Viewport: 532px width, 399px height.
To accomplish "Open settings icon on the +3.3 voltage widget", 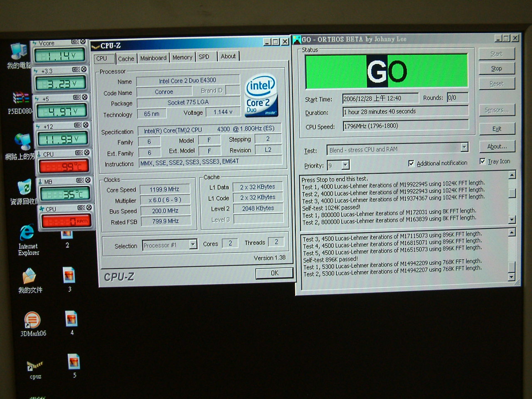I will 76,69.
